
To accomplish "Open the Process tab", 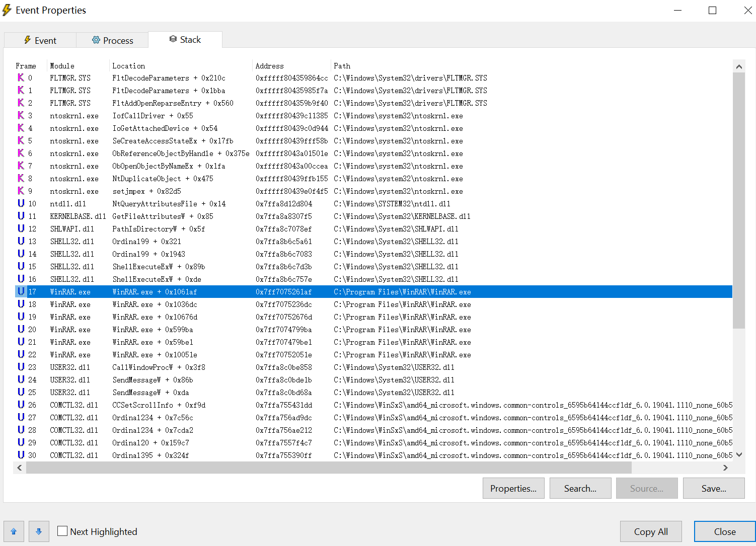I will (112, 40).
